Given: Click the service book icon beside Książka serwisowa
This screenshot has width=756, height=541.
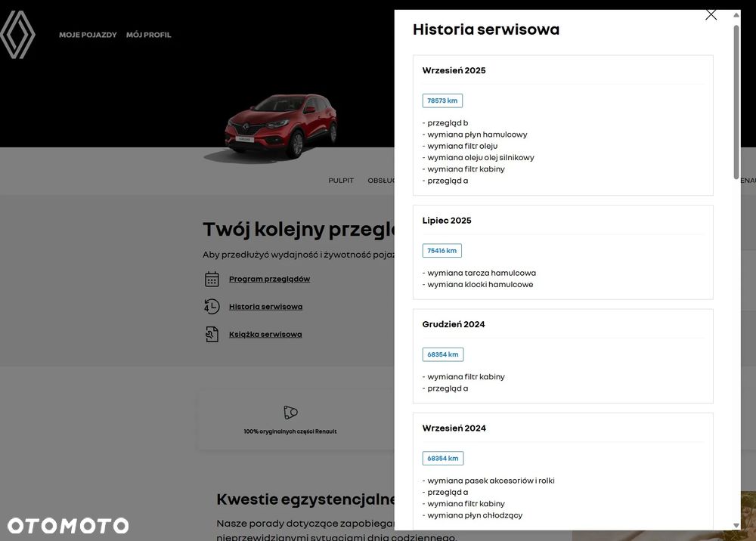Looking at the screenshot, I should 212,334.
